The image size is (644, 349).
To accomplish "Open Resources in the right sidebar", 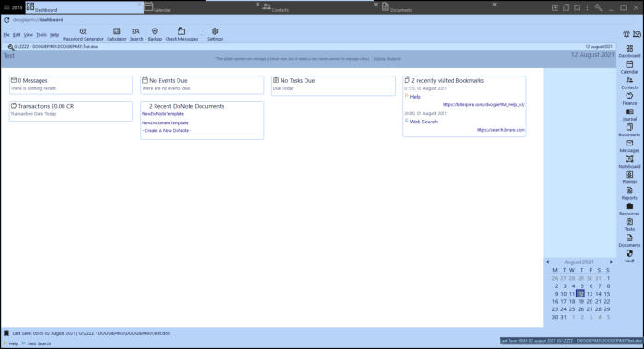I will [629, 209].
